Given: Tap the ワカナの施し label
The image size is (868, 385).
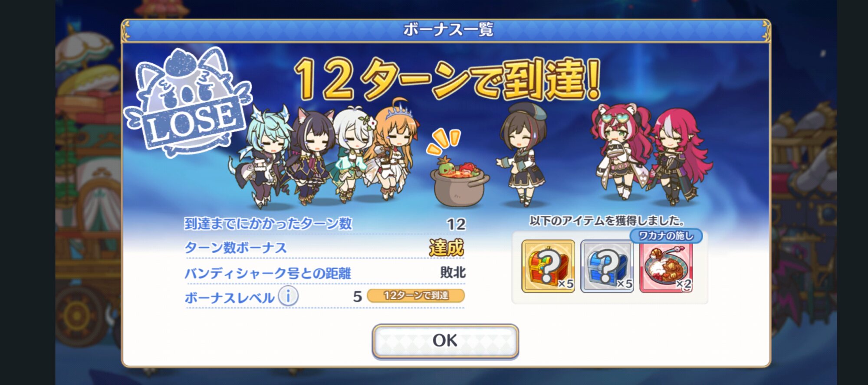Looking at the screenshot, I should pos(666,236).
